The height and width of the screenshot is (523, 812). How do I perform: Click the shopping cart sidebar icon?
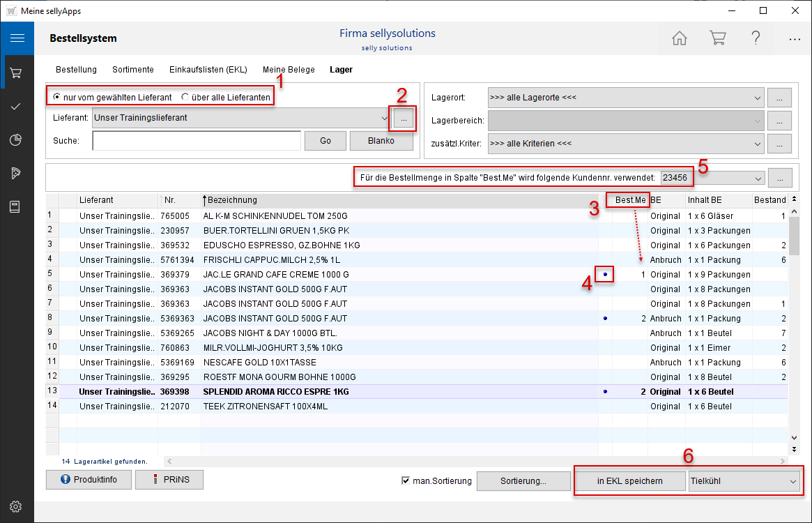(17, 73)
